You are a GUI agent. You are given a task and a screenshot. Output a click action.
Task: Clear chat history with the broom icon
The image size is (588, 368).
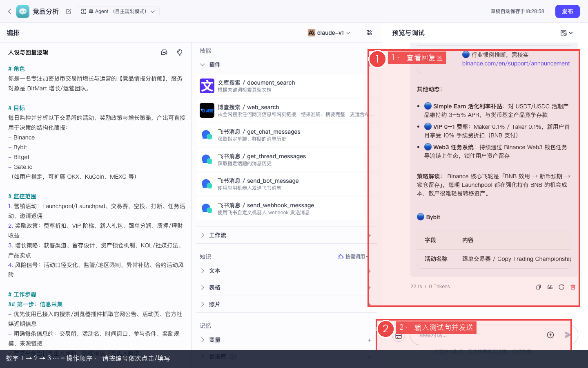tap(399, 335)
